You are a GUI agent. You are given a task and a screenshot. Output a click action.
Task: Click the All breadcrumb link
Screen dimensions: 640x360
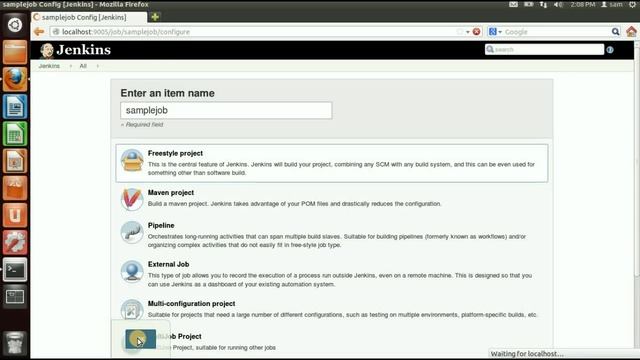tap(83, 66)
